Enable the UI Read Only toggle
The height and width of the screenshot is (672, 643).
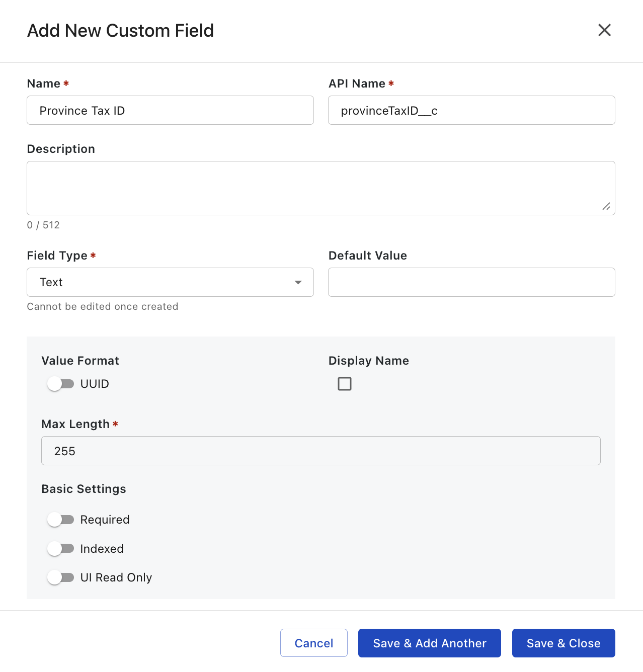[60, 577]
